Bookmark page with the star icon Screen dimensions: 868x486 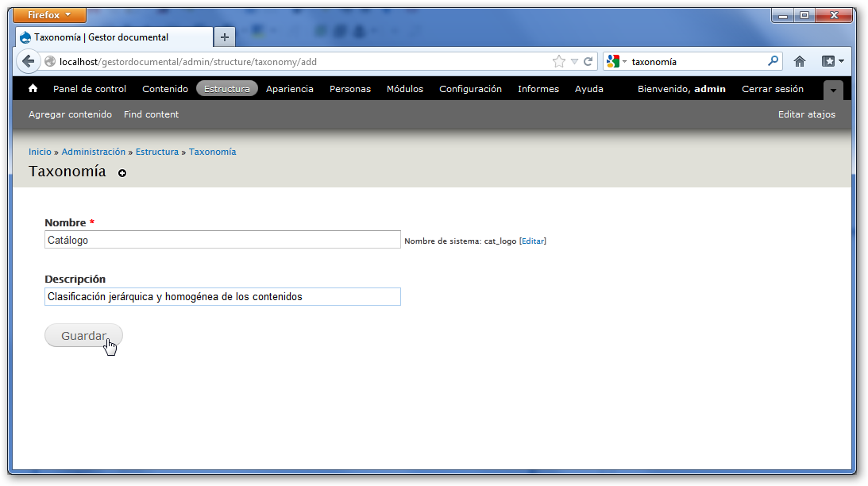point(558,61)
